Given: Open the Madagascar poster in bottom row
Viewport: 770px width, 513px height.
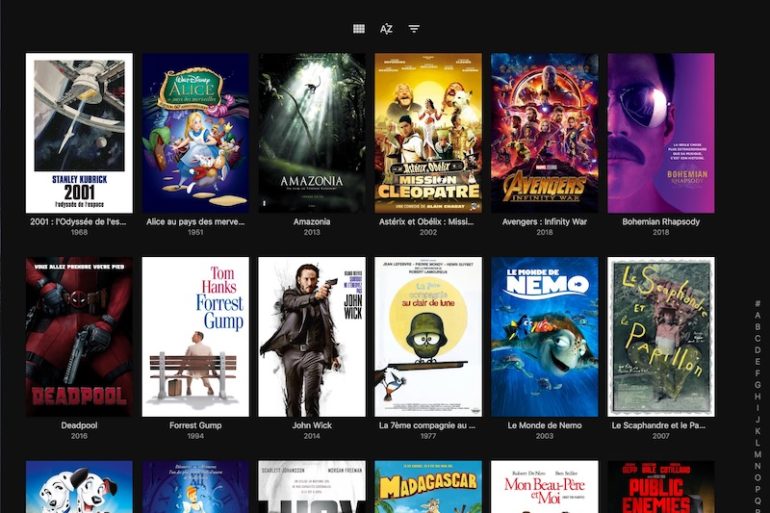Looking at the screenshot, I should point(428,487).
